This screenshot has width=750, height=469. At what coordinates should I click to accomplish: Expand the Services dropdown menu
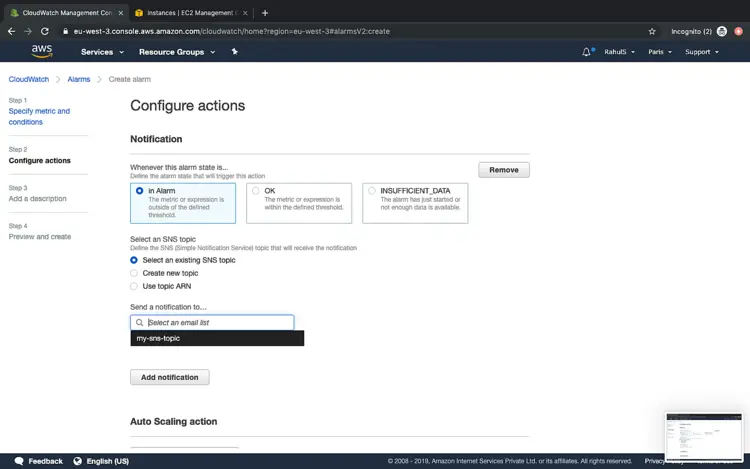(102, 52)
